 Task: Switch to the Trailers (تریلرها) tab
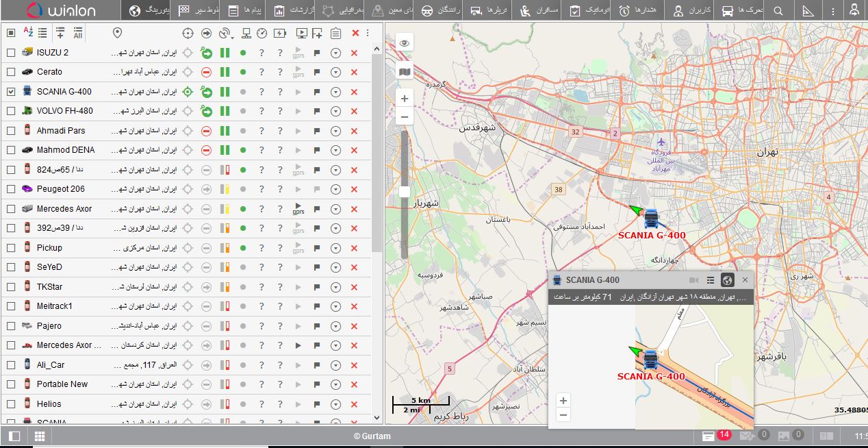point(488,10)
